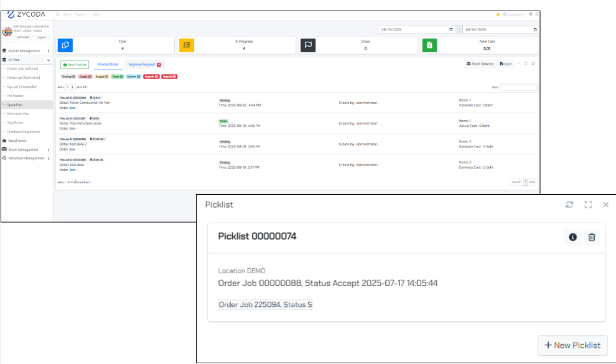
Task: Delete Picklist 00000074 with the trash icon
Action: click(592, 237)
